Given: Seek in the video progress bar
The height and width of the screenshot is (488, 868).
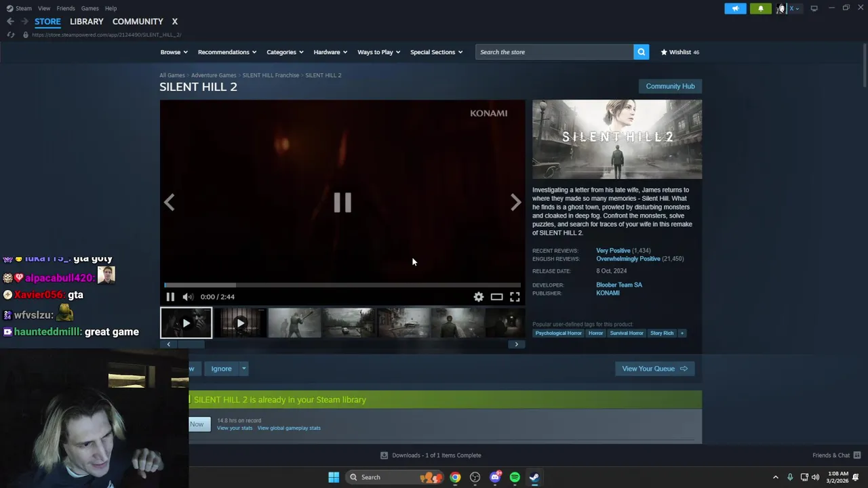Looking at the screenshot, I should [342, 285].
